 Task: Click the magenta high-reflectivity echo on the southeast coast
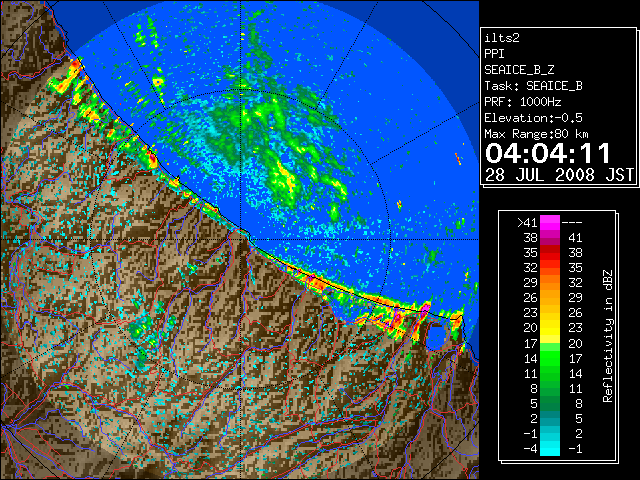pos(425,308)
